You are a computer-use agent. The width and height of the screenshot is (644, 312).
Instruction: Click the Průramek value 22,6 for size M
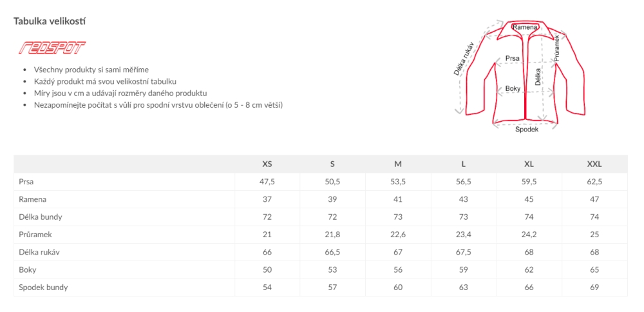[x=398, y=235]
